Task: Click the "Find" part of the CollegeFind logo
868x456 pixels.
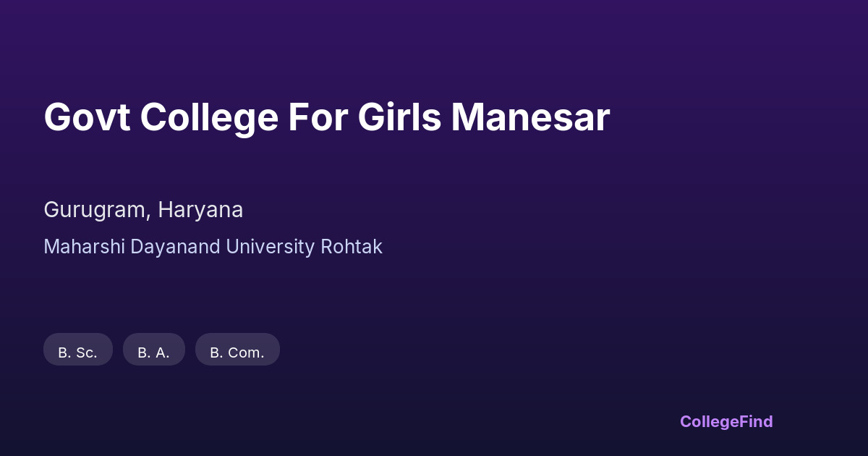Action: 755,421
